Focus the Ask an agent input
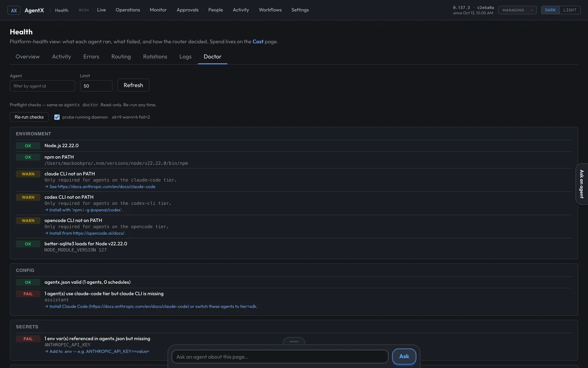 click(x=280, y=357)
